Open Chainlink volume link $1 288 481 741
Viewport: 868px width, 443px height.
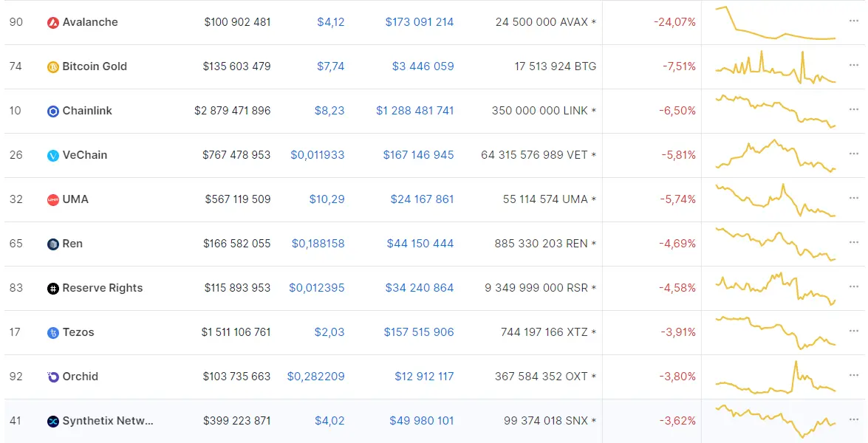(x=415, y=111)
